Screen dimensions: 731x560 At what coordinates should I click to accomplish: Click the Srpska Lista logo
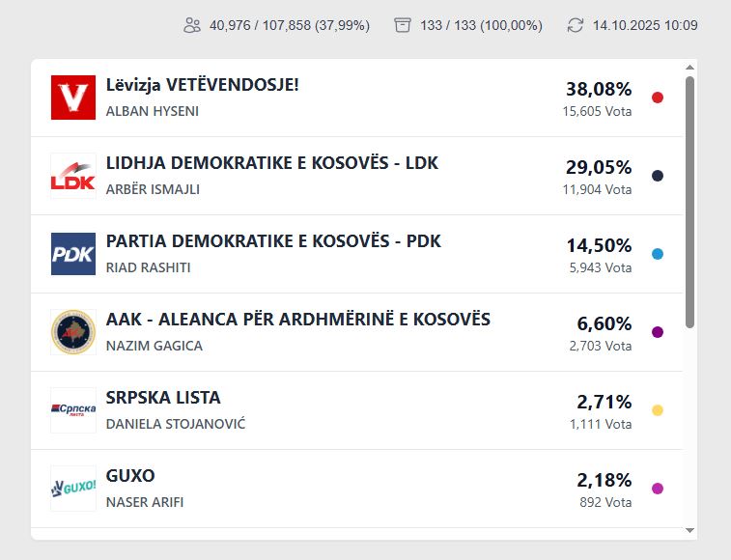[73, 410]
